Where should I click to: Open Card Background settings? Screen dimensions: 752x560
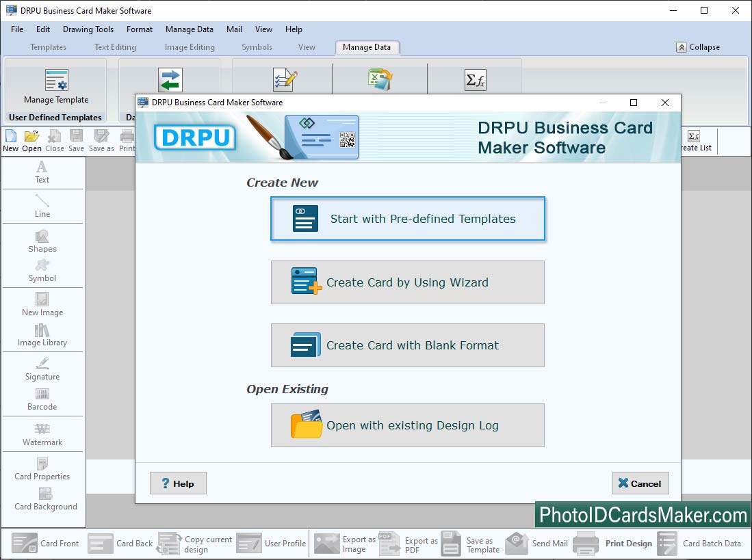(46, 499)
